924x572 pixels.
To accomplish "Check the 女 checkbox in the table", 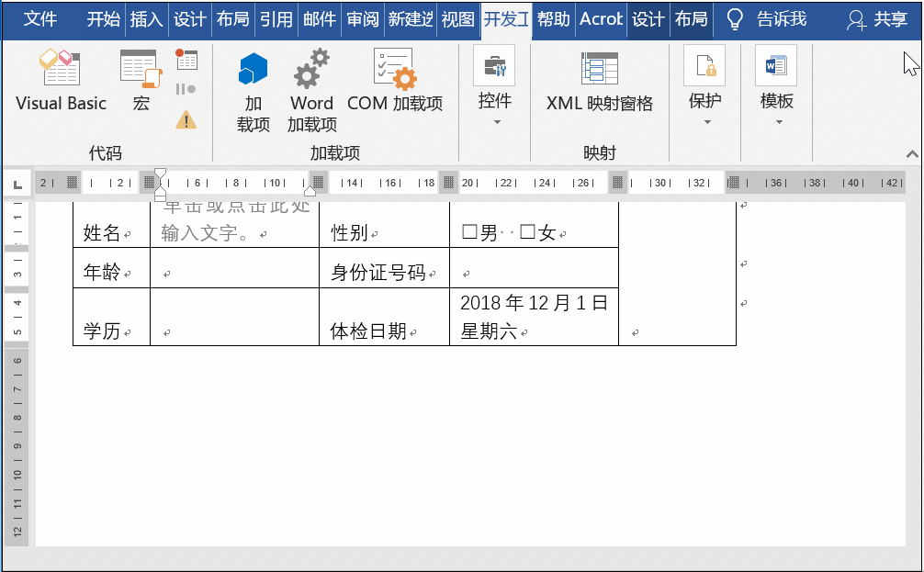I will point(527,233).
